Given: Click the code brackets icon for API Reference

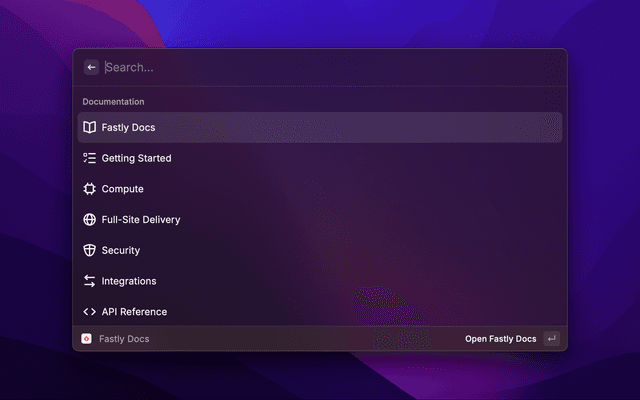Looking at the screenshot, I should pyautogui.click(x=90, y=312).
